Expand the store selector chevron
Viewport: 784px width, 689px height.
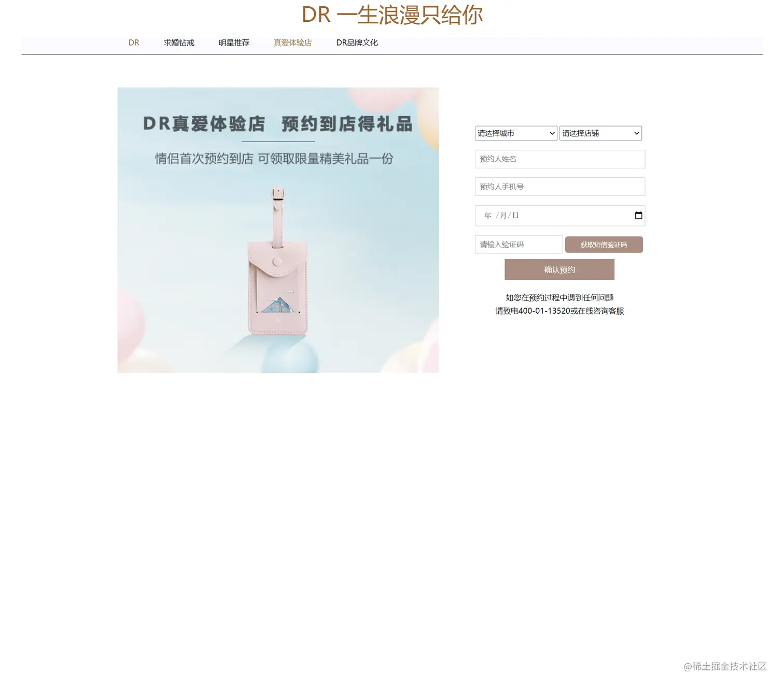tap(636, 133)
